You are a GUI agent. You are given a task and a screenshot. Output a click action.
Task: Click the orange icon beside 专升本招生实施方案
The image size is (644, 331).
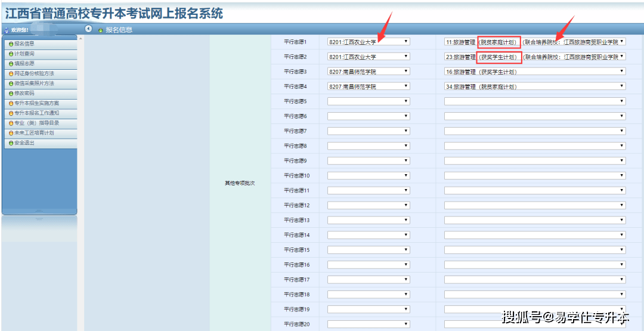(11, 103)
